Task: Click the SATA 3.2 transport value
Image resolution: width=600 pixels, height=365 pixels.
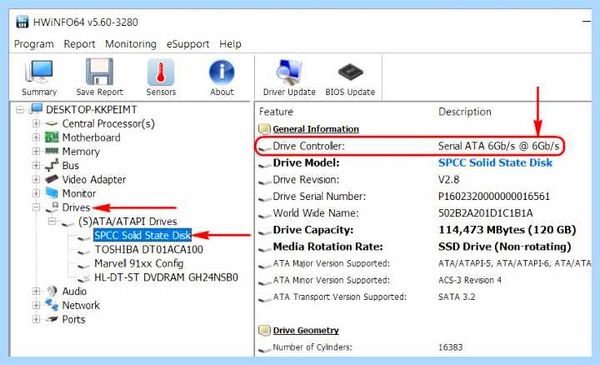Action: point(457,297)
